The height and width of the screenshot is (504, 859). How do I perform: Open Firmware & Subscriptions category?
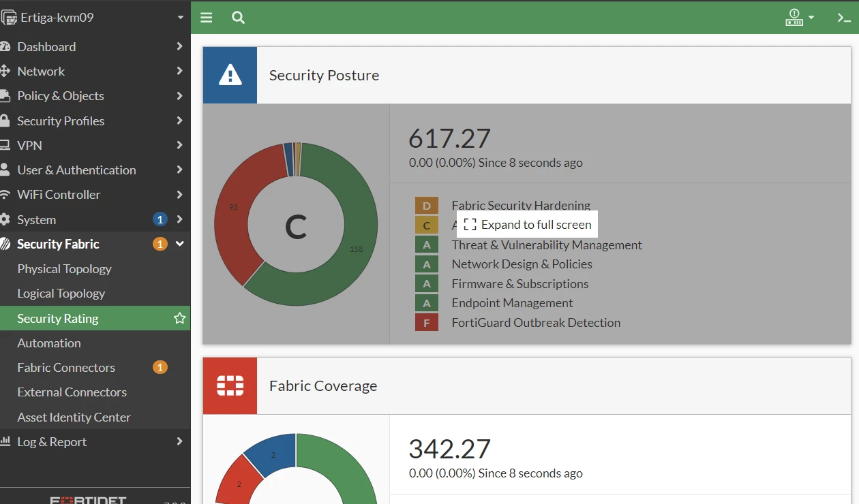click(519, 283)
